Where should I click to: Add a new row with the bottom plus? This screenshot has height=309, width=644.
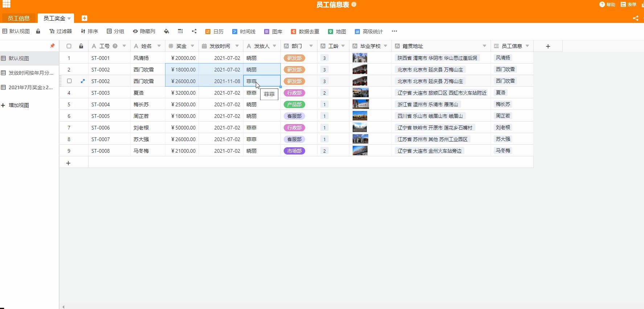68,163
